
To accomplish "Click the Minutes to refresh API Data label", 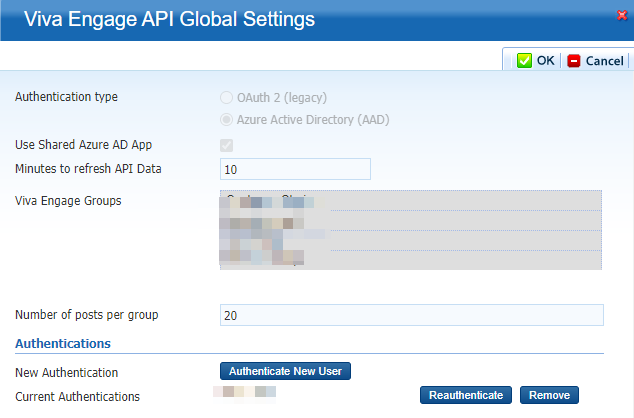I will (88, 169).
